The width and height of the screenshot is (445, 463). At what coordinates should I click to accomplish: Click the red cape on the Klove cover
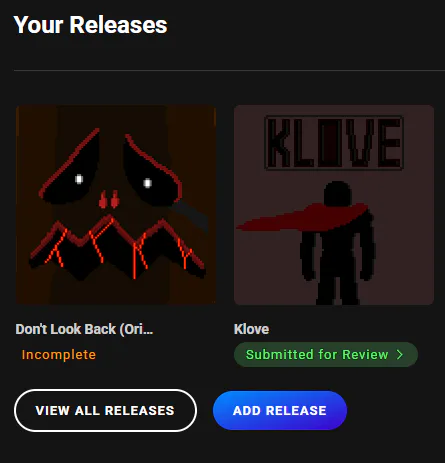pos(302,217)
